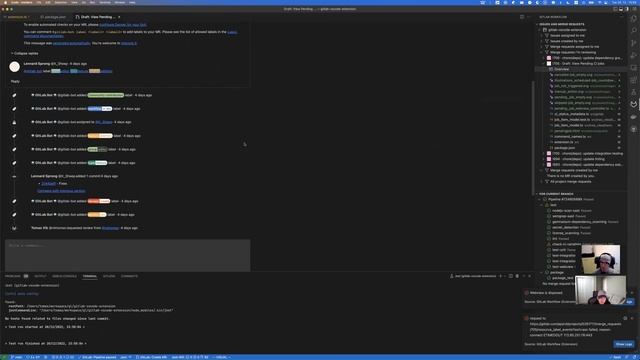This screenshot has height=360, width=640.
Task: Click the new terminal plus icon
Action: (500, 276)
